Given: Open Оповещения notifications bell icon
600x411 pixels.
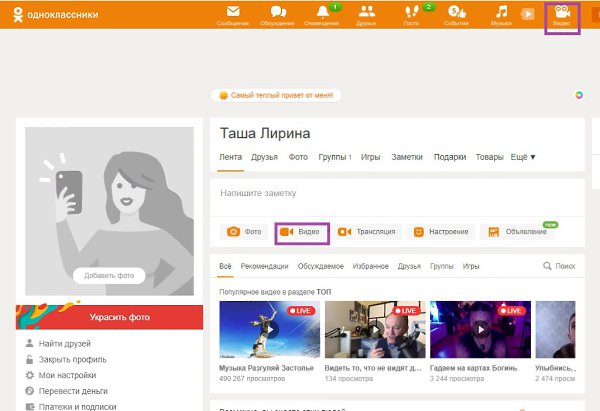Looking at the screenshot, I should [x=322, y=14].
